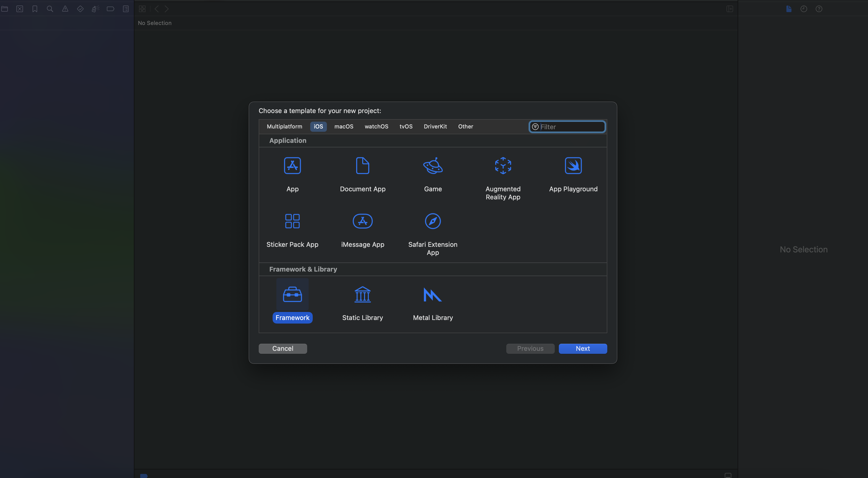
Task: Switch to the tvOS tab
Action: point(406,127)
